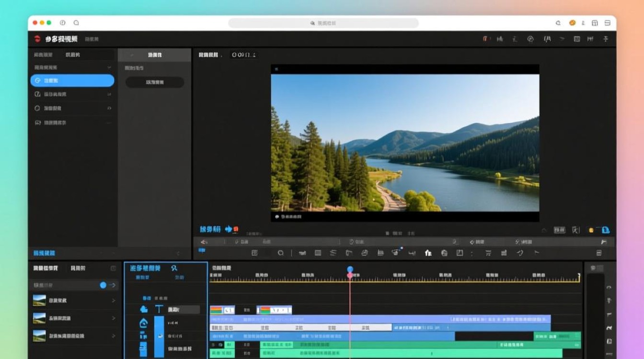
Task: Toggle the blue switch in the media search row
Action: point(103,285)
